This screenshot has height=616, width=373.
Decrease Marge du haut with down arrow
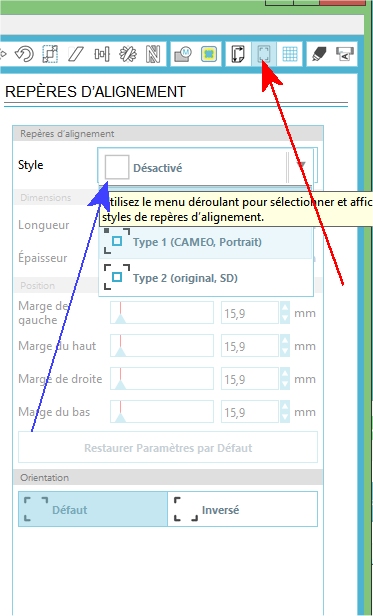285,351
